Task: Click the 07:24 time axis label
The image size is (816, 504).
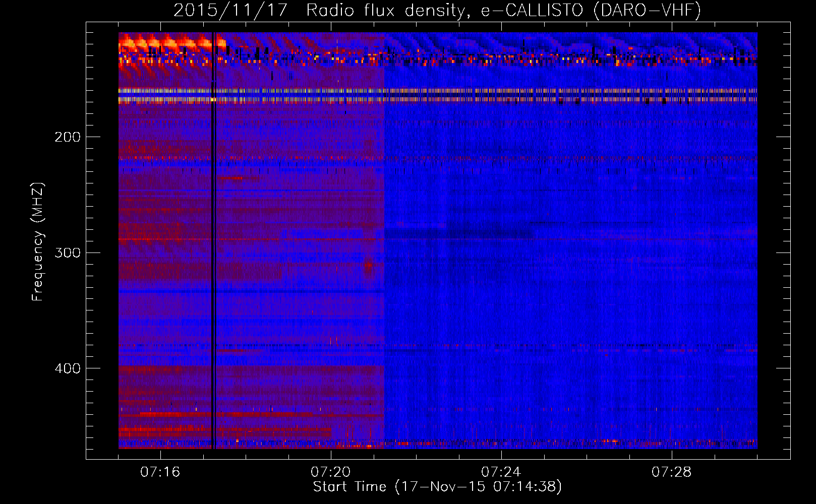Action: pos(501,472)
